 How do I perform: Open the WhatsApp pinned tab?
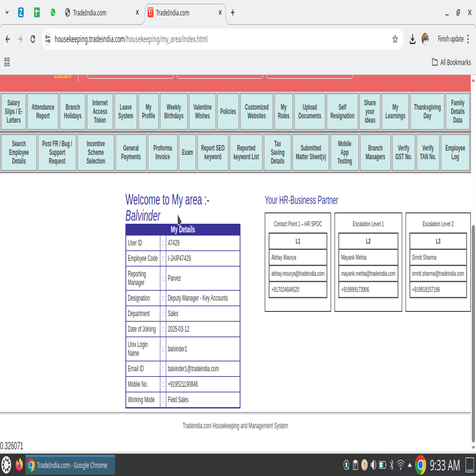coord(53,13)
